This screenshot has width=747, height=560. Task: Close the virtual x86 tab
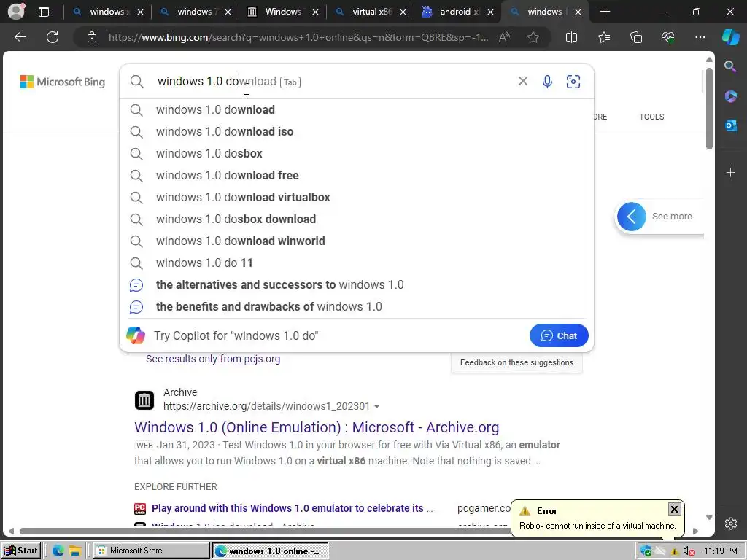click(403, 12)
